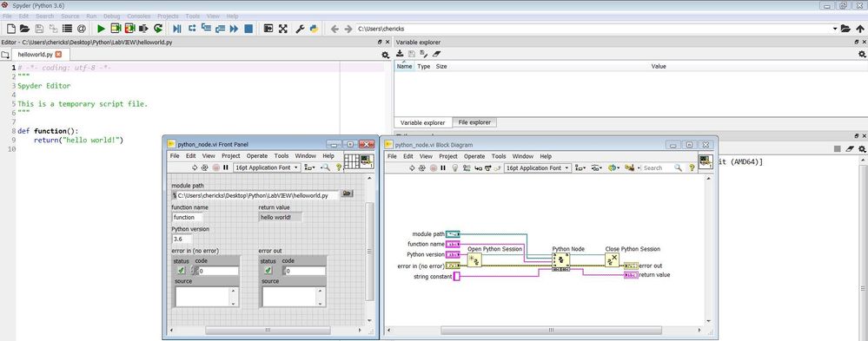Click the Block Diagram horizontal scrollbar
Image resolution: width=868 pixels, height=341 pixels.
(x=551, y=330)
